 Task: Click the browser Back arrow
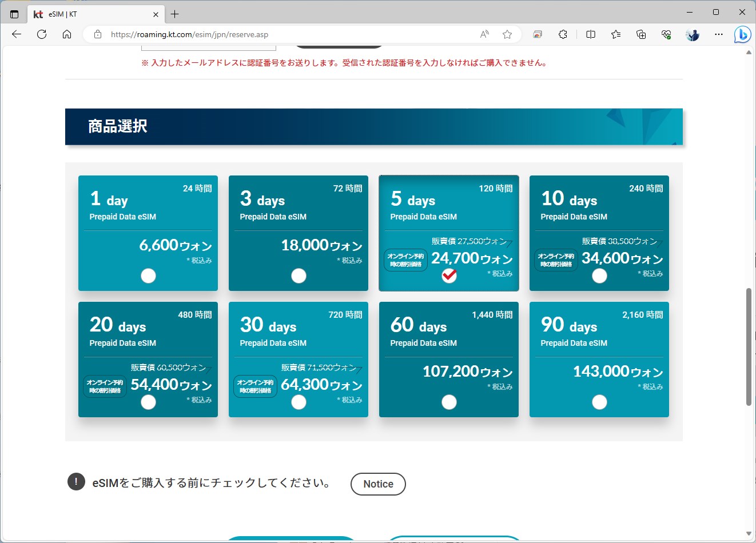click(16, 34)
